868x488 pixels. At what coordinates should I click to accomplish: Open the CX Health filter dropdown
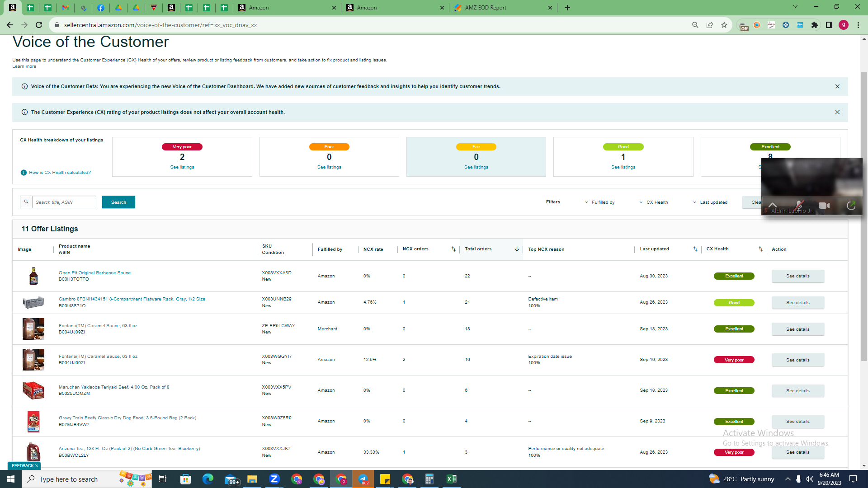click(654, 202)
